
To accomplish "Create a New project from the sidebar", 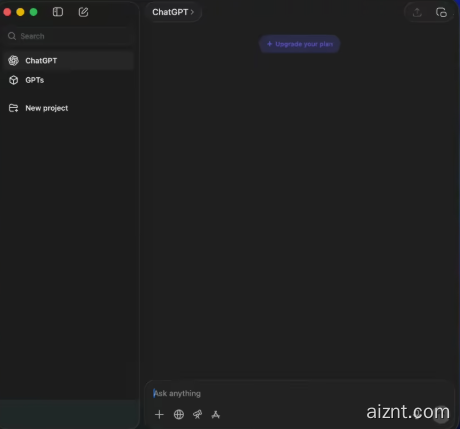I will tap(68, 108).
